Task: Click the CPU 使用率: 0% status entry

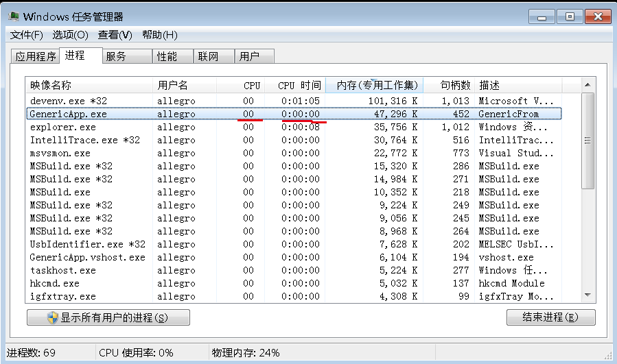Action: [x=136, y=352]
